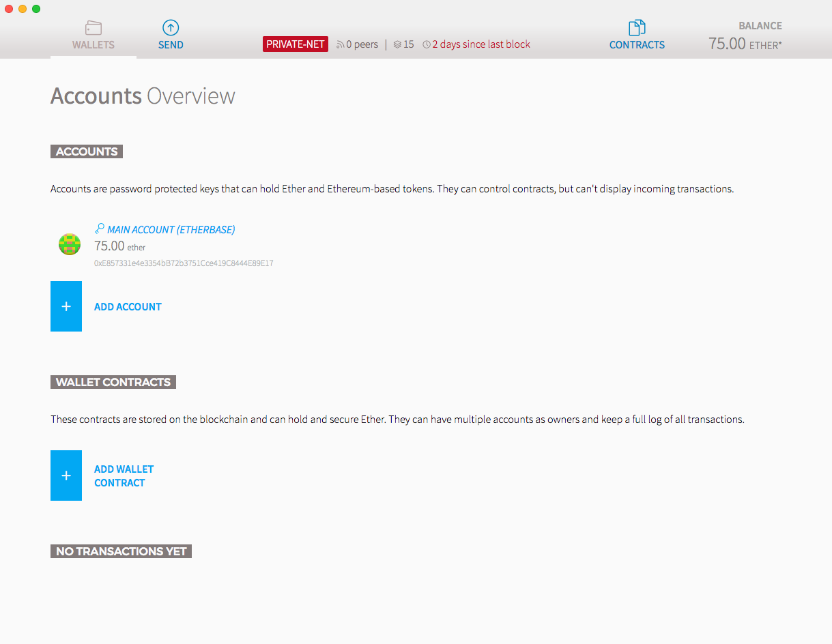Switch to the WALLETS tab label
Image resolution: width=832 pixels, height=644 pixels.
[x=94, y=45]
